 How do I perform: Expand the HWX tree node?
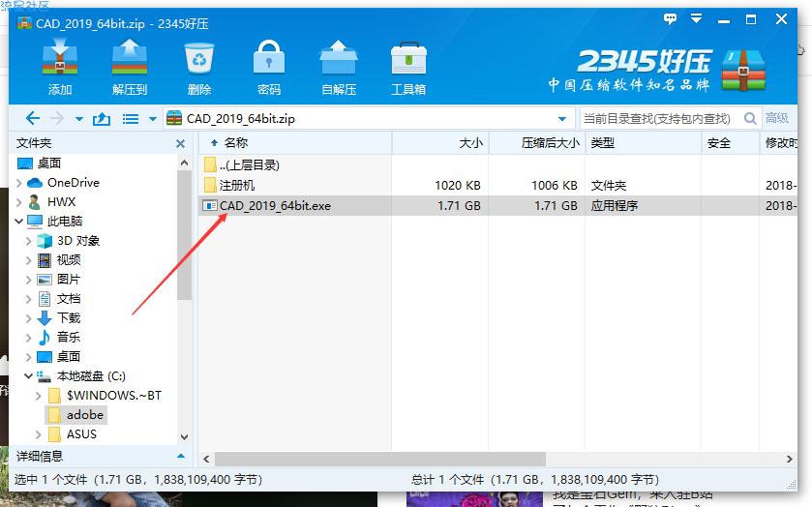[x=18, y=202]
